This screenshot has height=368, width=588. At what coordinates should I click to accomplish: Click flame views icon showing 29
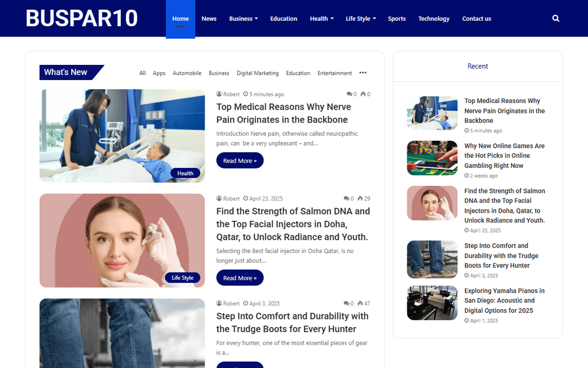click(360, 198)
